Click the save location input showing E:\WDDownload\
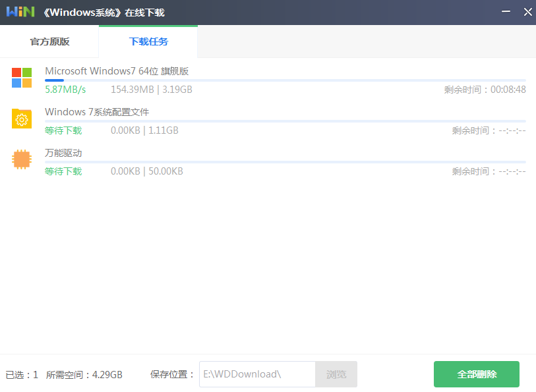536x392 pixels. pos(257,374)
